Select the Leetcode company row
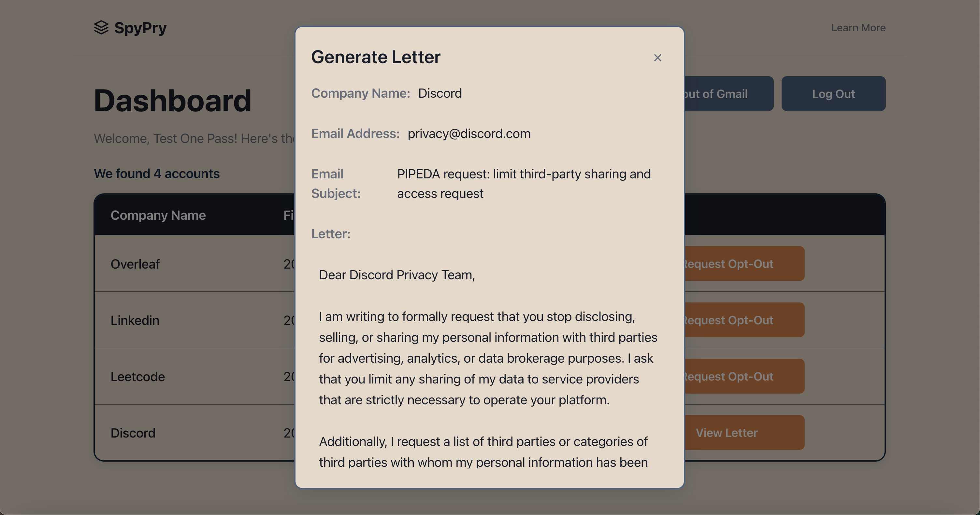 click(137, 376)
